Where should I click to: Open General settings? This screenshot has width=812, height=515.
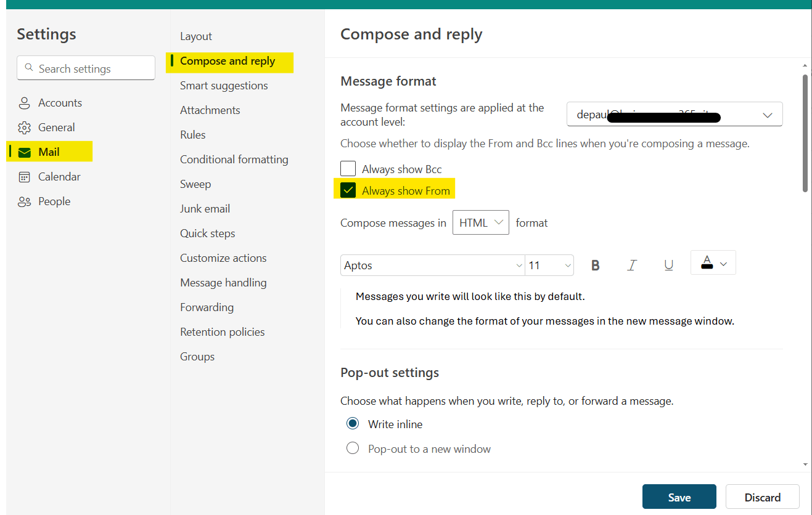point(57,127)
